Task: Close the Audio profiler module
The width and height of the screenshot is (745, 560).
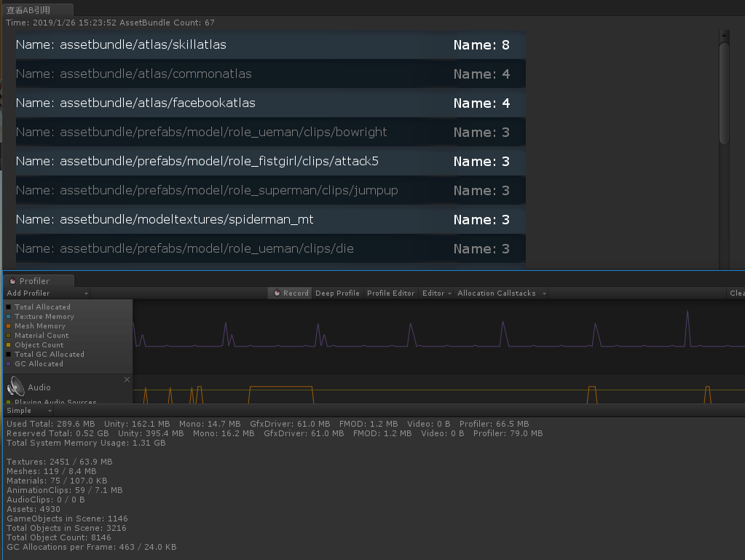Action: click(x=127, y=379)
